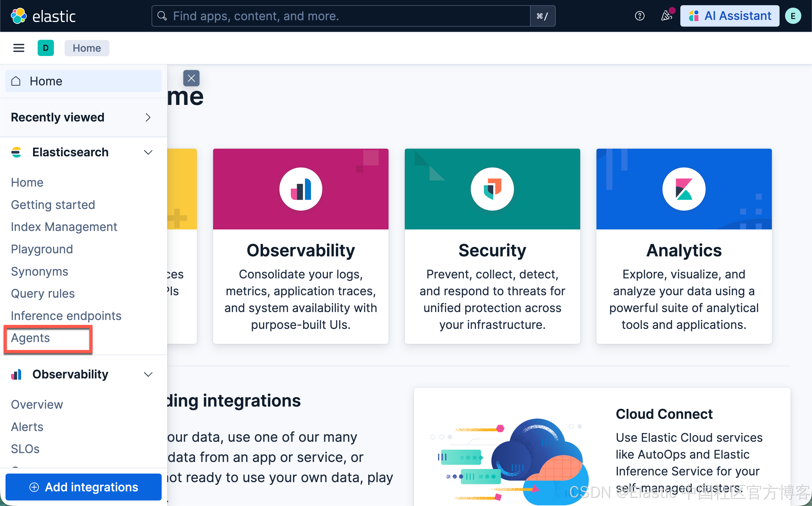812x506 pixels.
Task: Click the user avatar E
Action: (793, 16)
